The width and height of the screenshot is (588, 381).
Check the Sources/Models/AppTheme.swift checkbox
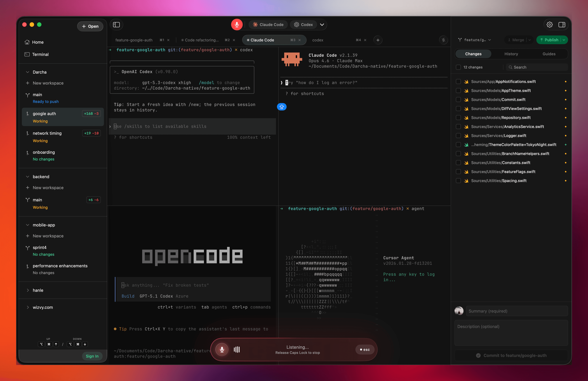point(458,90)
